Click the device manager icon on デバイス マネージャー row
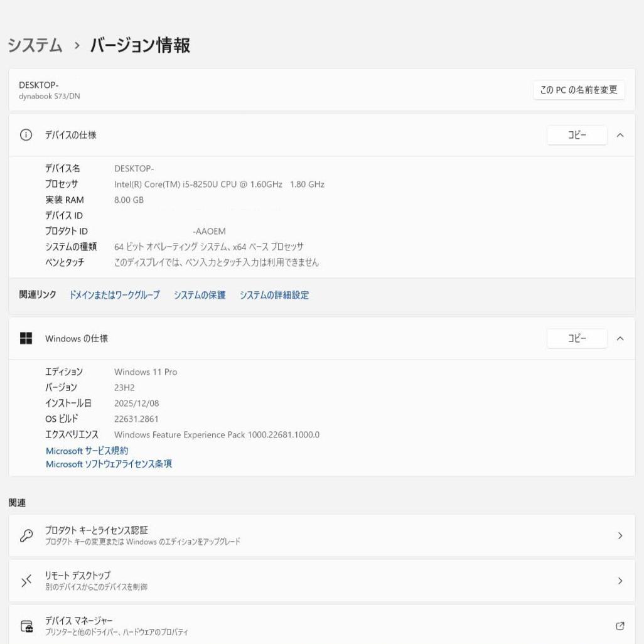 [26, 625]
